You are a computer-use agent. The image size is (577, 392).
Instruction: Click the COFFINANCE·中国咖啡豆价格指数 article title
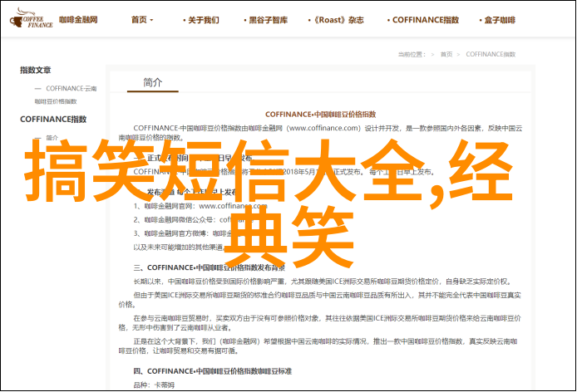pos(321,115)
